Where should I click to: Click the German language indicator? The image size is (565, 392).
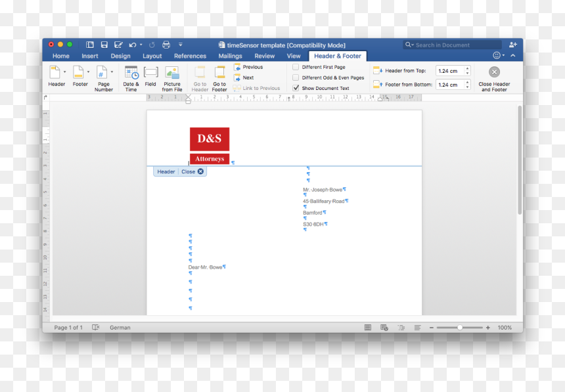tap(120, 328)
